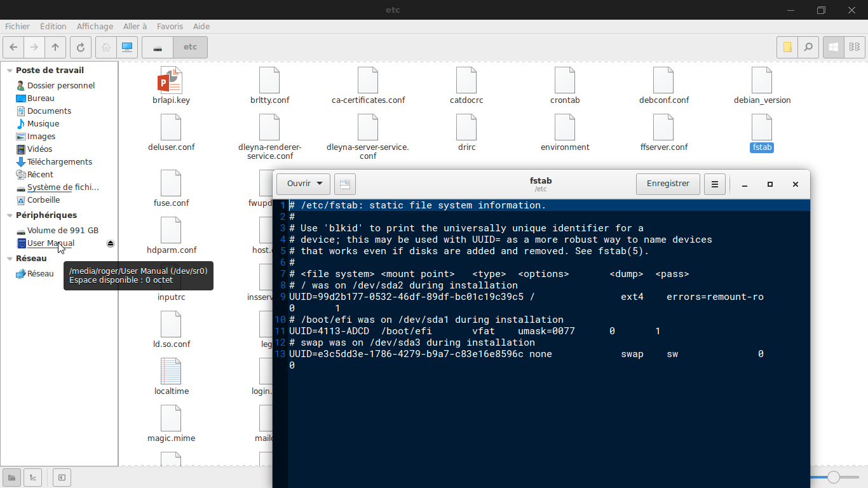The height and width of the screenshot is (488, 868).
Task: Eject the User Manual disc
Action: click(111, 243)
